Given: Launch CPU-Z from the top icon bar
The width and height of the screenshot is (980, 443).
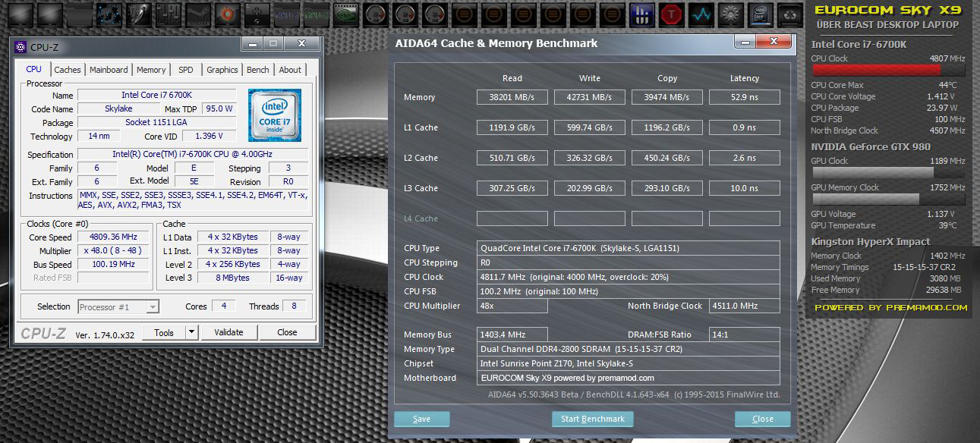Looking at the screenshot, I should 286,13.
